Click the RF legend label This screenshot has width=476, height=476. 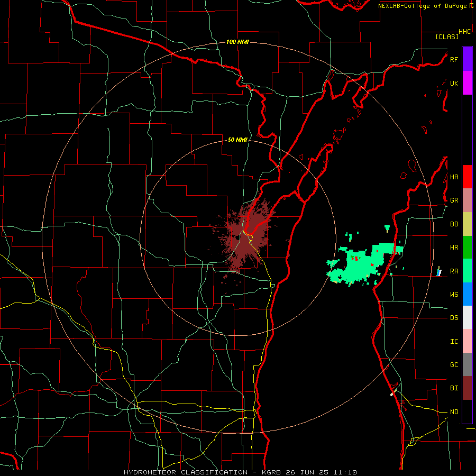454,59
